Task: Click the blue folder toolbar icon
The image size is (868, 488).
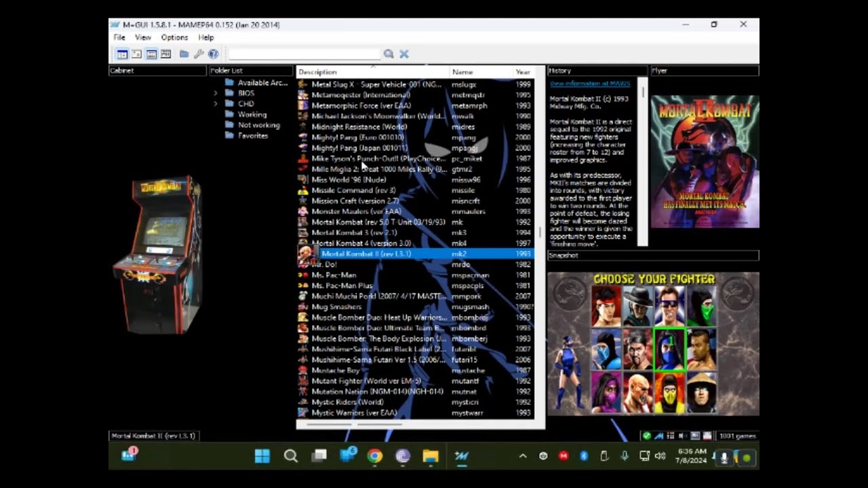Action: coord(184,54)
